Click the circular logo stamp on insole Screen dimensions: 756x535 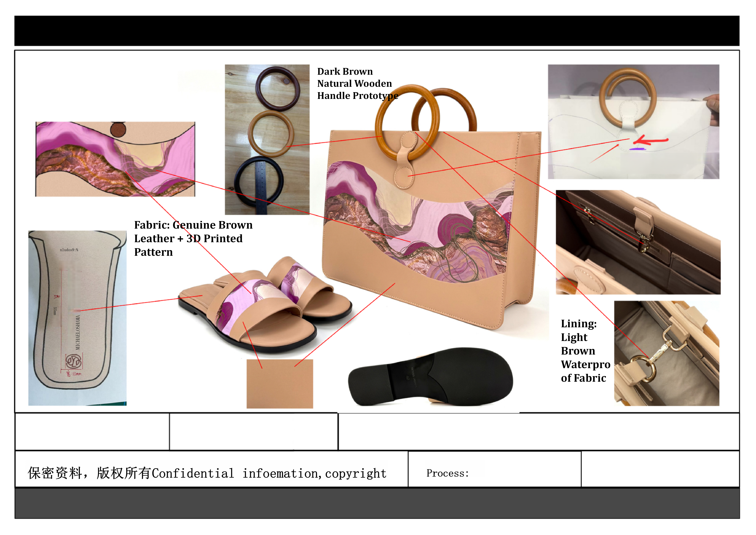point(73,361)
